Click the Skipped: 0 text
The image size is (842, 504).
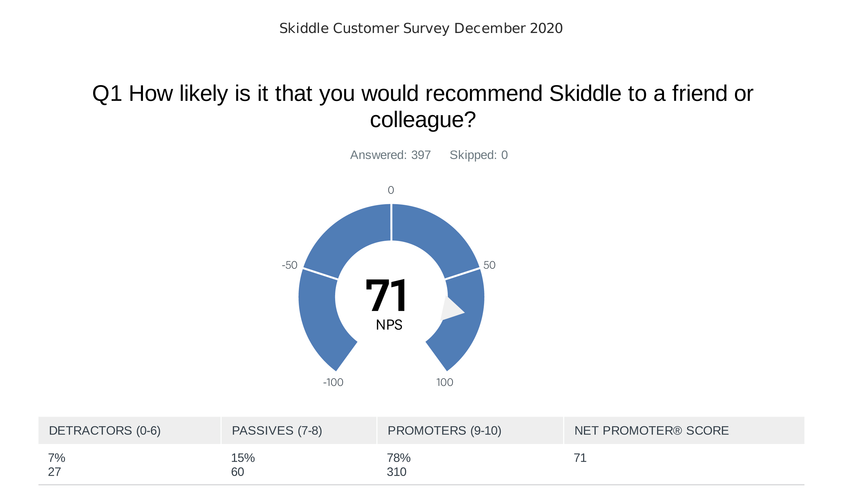point(478,155)
